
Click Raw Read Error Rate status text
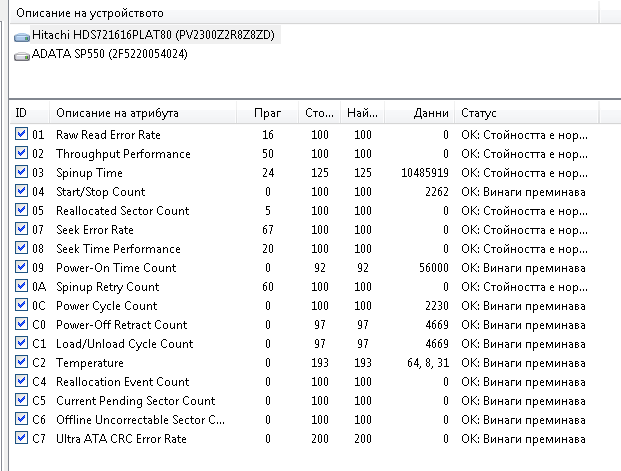524,135
